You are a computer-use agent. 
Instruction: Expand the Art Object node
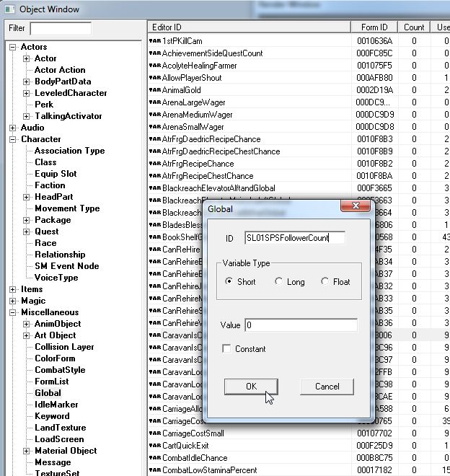pos(27,335)
